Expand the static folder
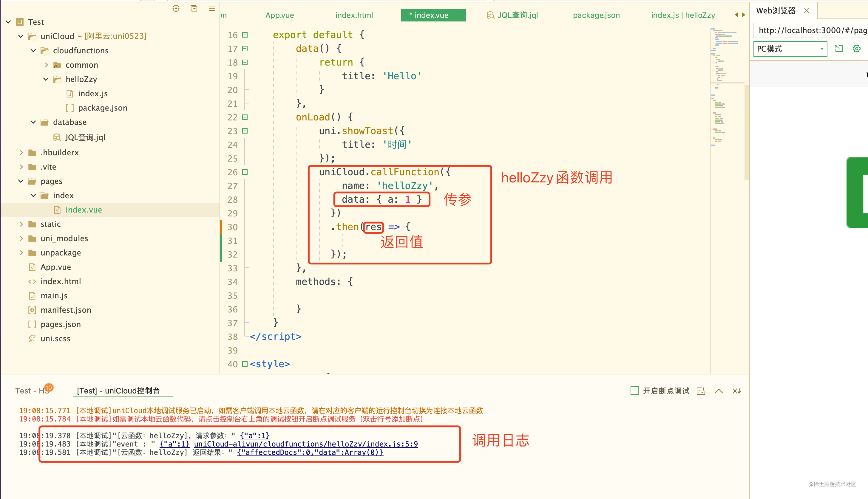This screenshot has height=499, width=868. click(x=21, y=224)
